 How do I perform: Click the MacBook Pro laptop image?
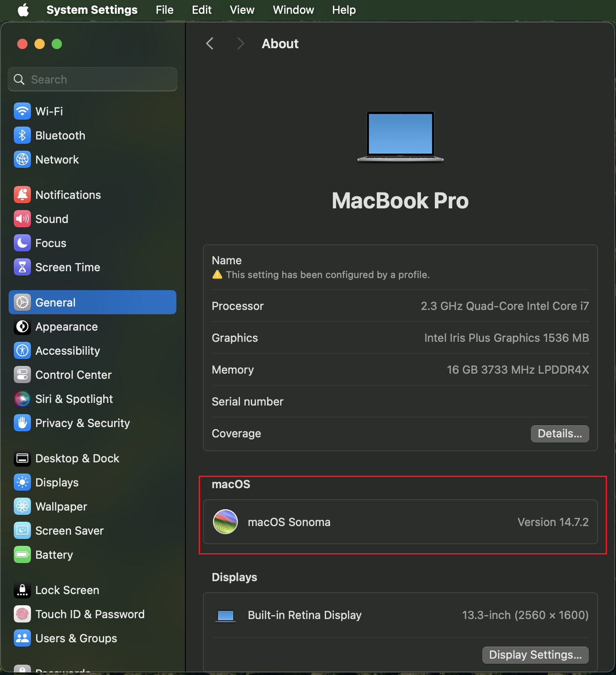(400, 136)
